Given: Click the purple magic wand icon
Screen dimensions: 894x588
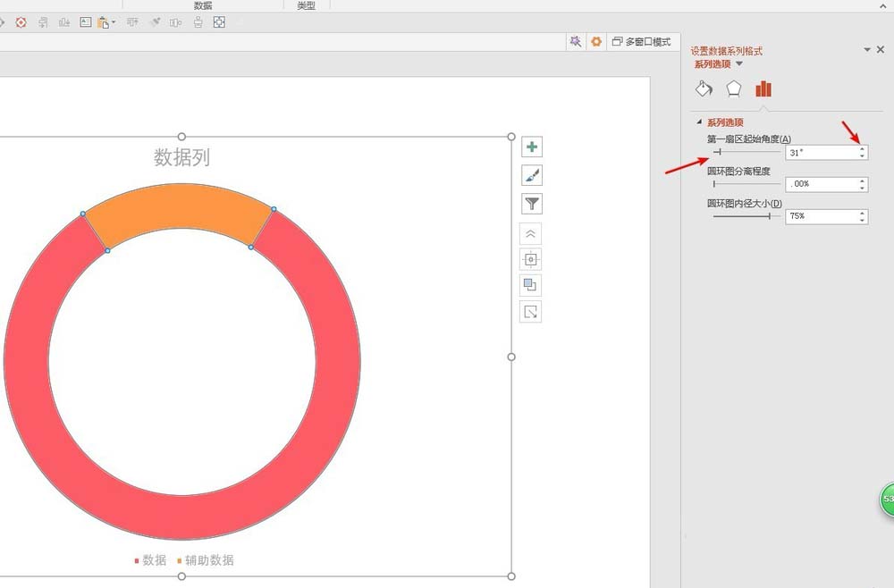Looking at the screenshot, I should tap(575, 42).
